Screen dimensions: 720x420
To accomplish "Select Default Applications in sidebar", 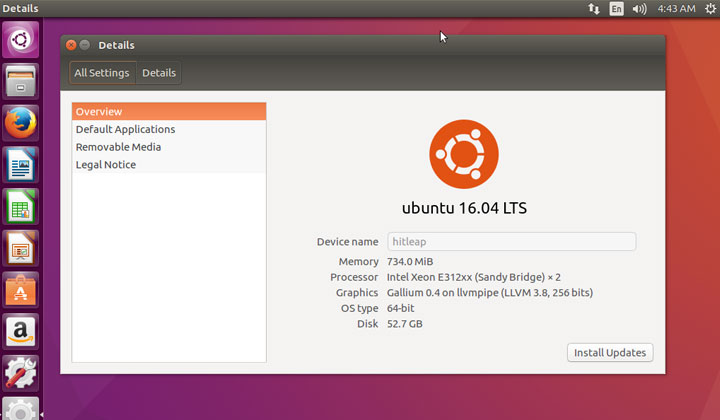I will tap(169, 129).
